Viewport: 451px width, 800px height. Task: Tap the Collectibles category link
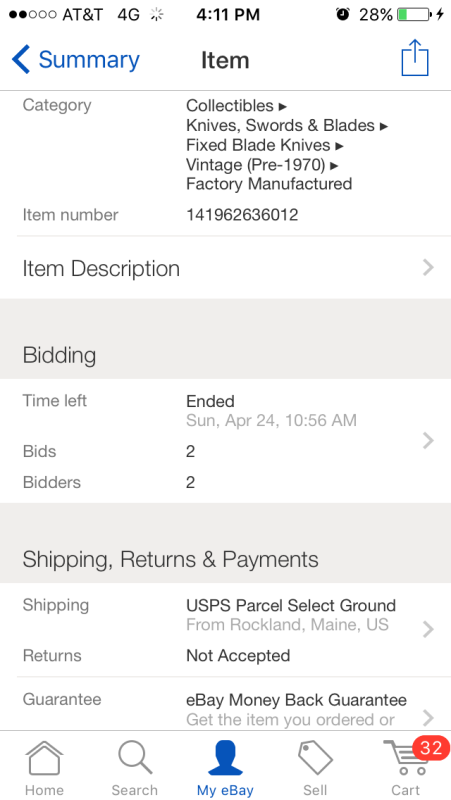point(230,106)
